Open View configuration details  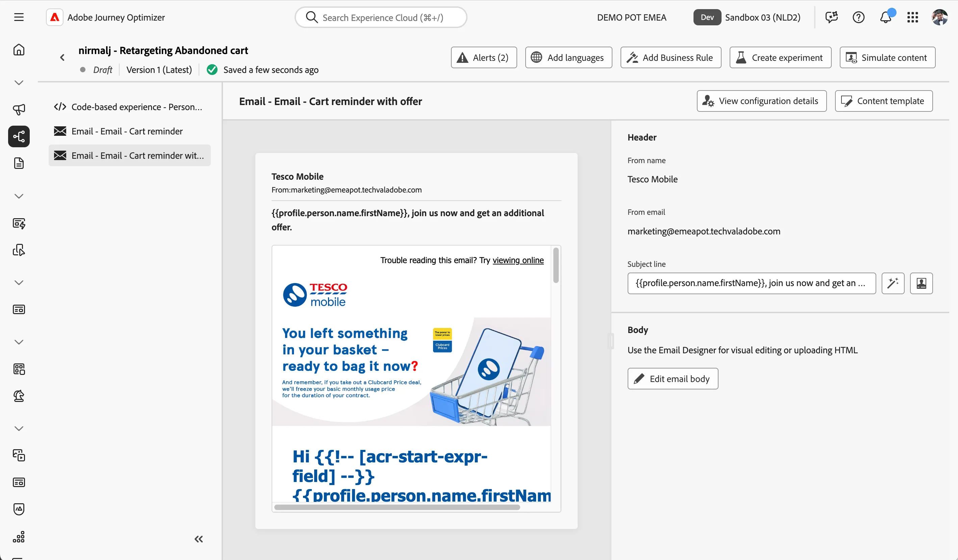(x=761, y=101)
